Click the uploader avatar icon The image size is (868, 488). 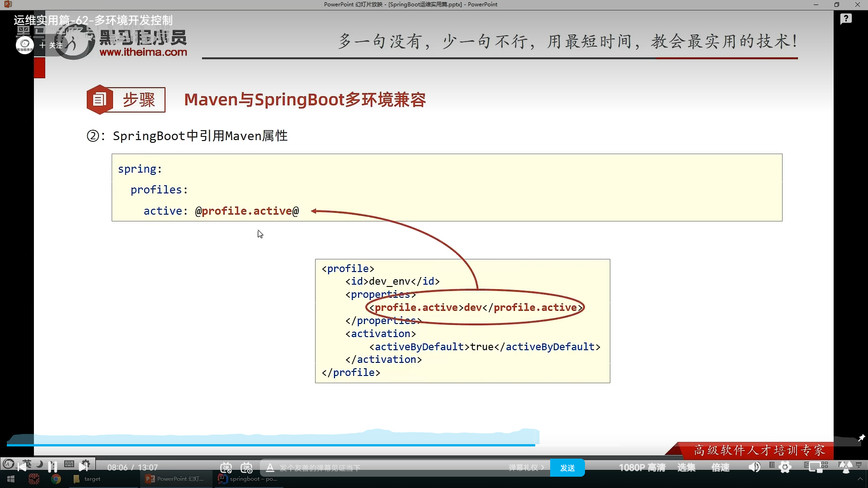click(25, 45)
